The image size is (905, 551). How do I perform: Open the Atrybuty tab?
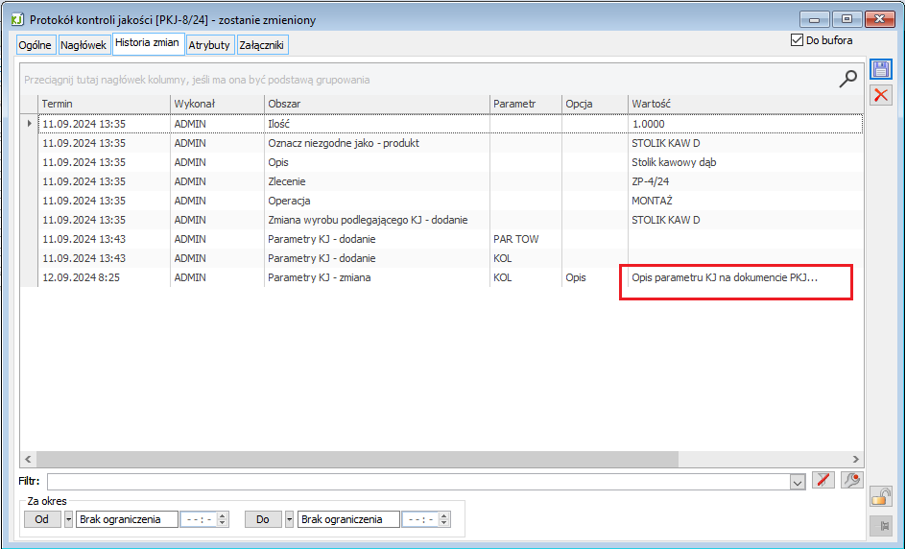(210, 45)
